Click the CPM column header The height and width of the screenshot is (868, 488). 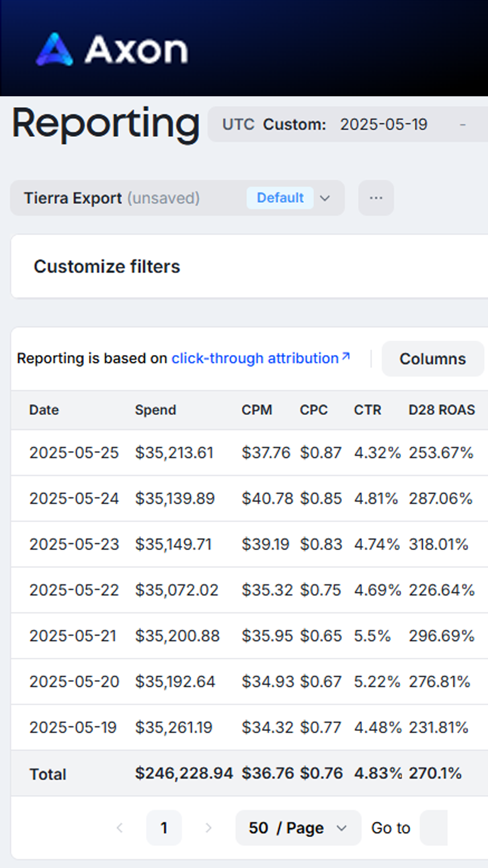257,410
